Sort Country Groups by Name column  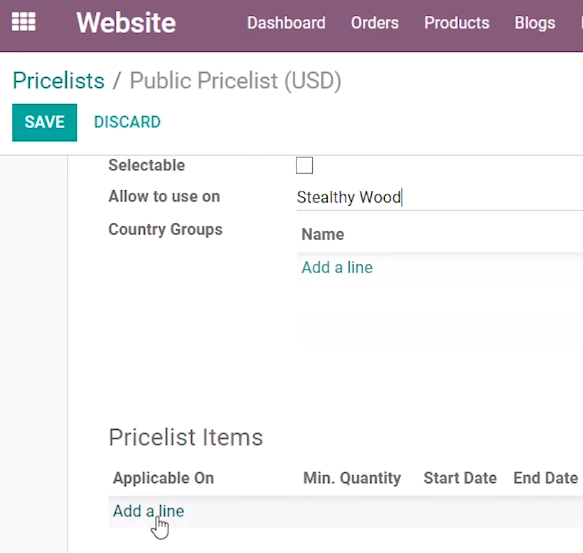tap(323, 234)
